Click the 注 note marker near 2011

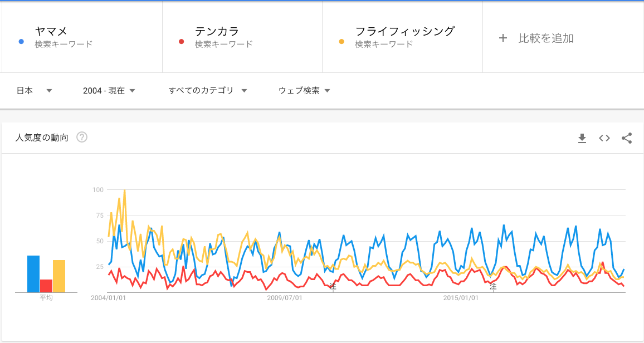tap(333, 286)
